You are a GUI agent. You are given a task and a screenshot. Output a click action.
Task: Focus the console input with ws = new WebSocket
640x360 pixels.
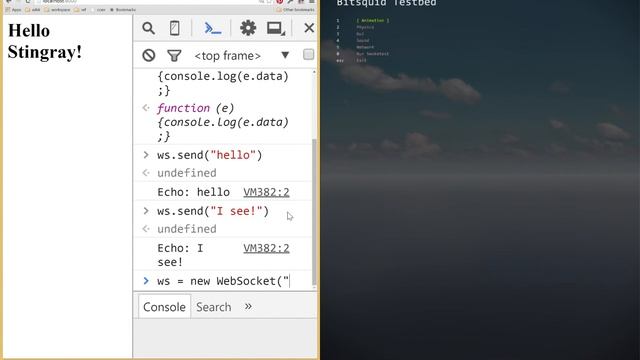[224, 281]
